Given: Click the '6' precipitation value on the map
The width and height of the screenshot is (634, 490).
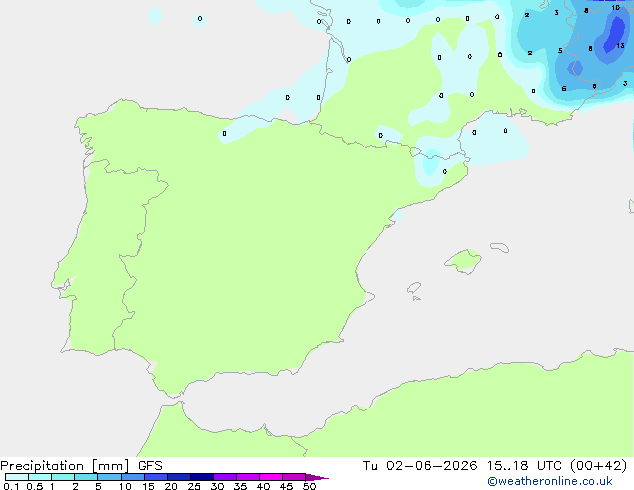Looking at the screenshot, I should (x=564, y=89).
